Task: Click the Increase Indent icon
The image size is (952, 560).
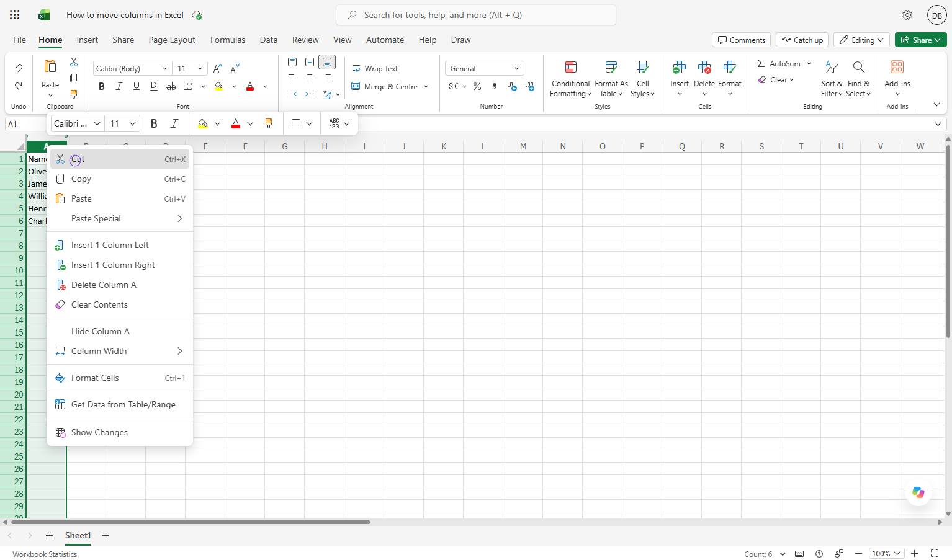Action: pos(309,94)
